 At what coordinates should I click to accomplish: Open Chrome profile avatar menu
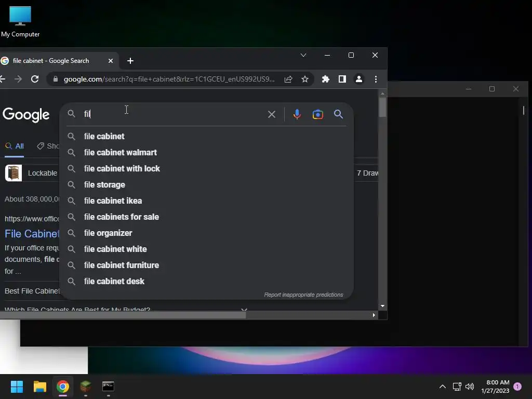tap(358, 79)
